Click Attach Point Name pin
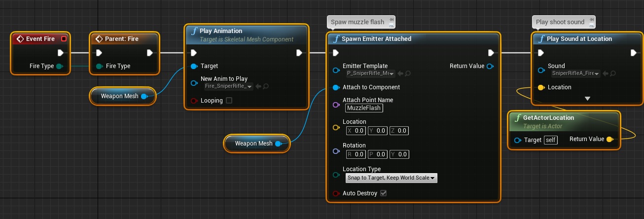The image size is (644, 219). coord(336,104)
